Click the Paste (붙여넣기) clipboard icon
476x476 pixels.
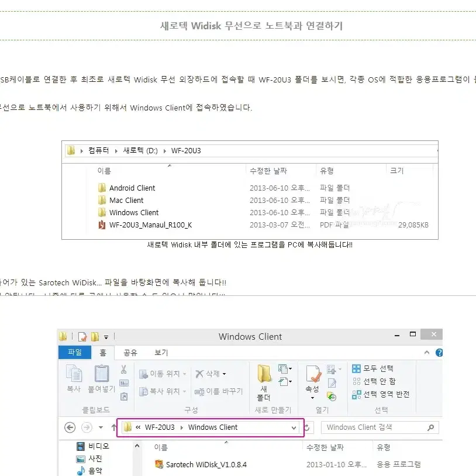point(102,373)
